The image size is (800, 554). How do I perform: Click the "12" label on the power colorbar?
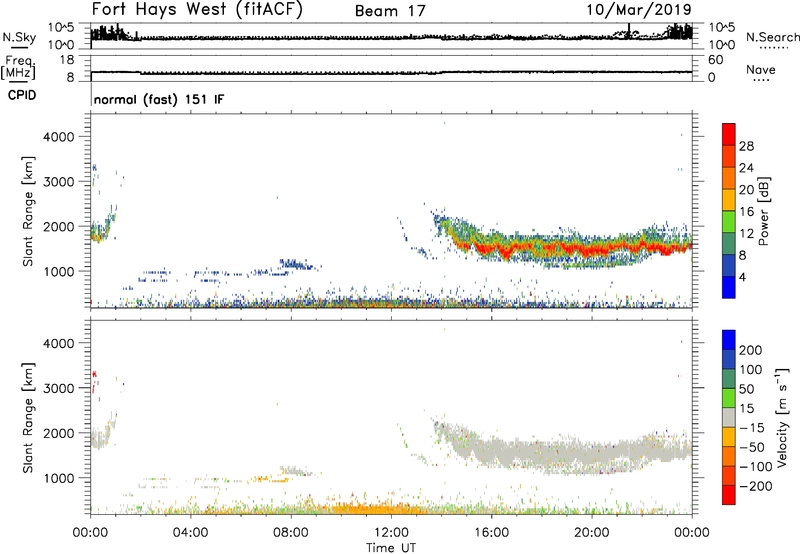[x=746, y=234]
